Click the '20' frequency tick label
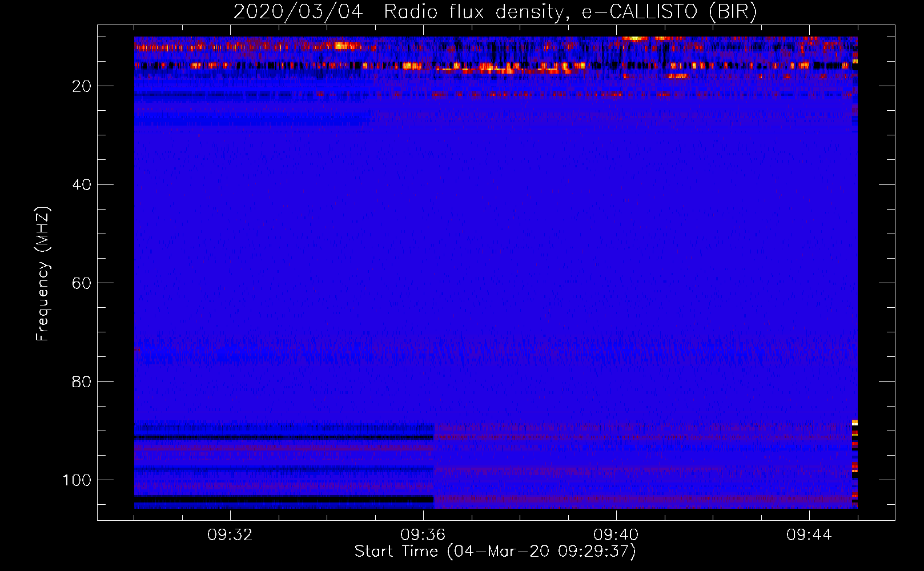The image size is (924, 571). (x=82, y=86)
